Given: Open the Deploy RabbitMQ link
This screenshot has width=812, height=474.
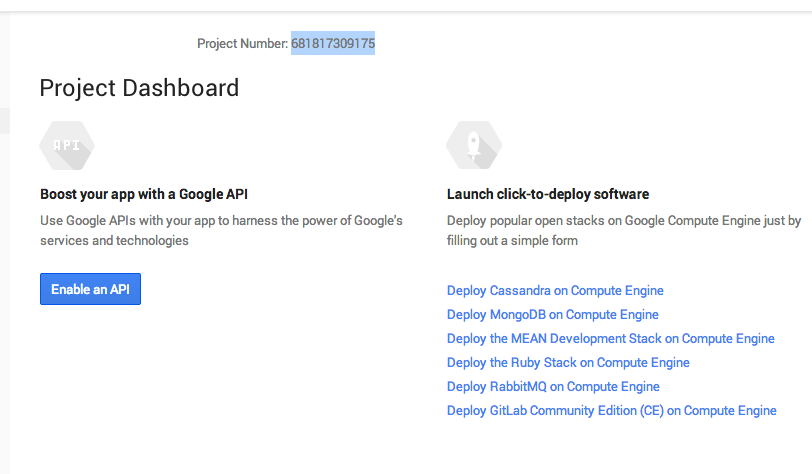Looking at the screenshot, I should [x=553, y=387].
